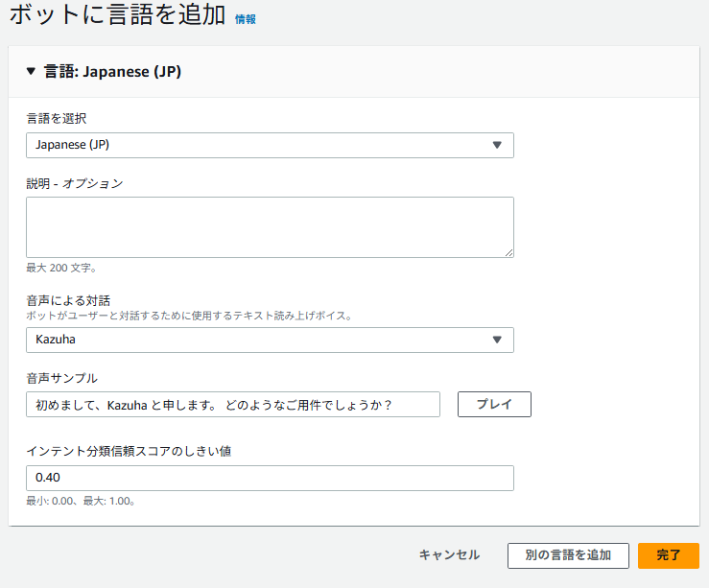Screen dimensions: 709x588
Task: Click the arrow icon on language selector
Action: coord(497,145)
